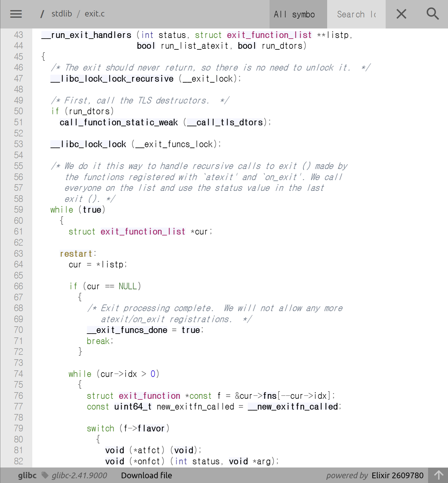448x483 pixels.
Task: Go to root slash breadcrumb
Action: [42, 14]
